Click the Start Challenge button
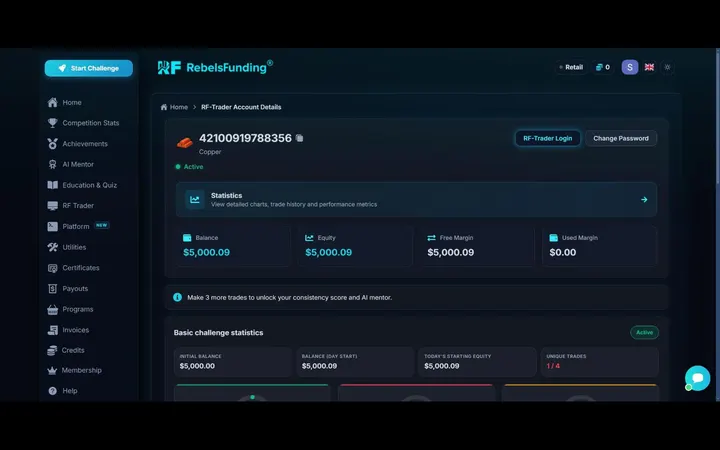 [x=89, y=68]
